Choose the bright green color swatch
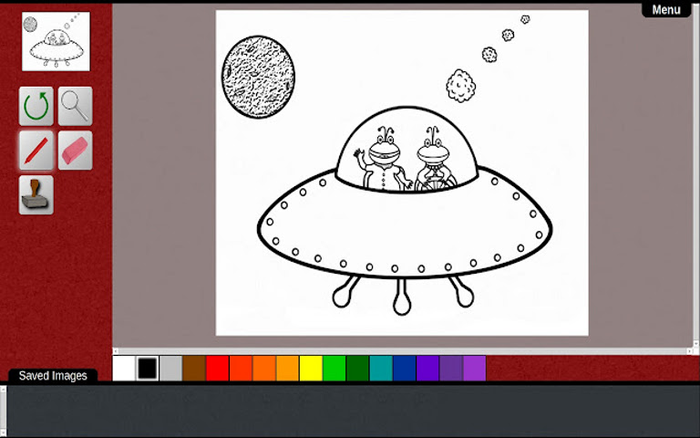700x438 pixels. 334,368
